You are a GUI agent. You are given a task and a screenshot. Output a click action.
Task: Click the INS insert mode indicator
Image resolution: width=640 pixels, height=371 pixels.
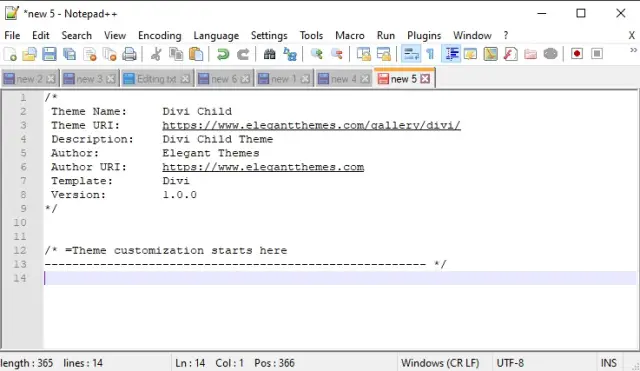point(608,363)
